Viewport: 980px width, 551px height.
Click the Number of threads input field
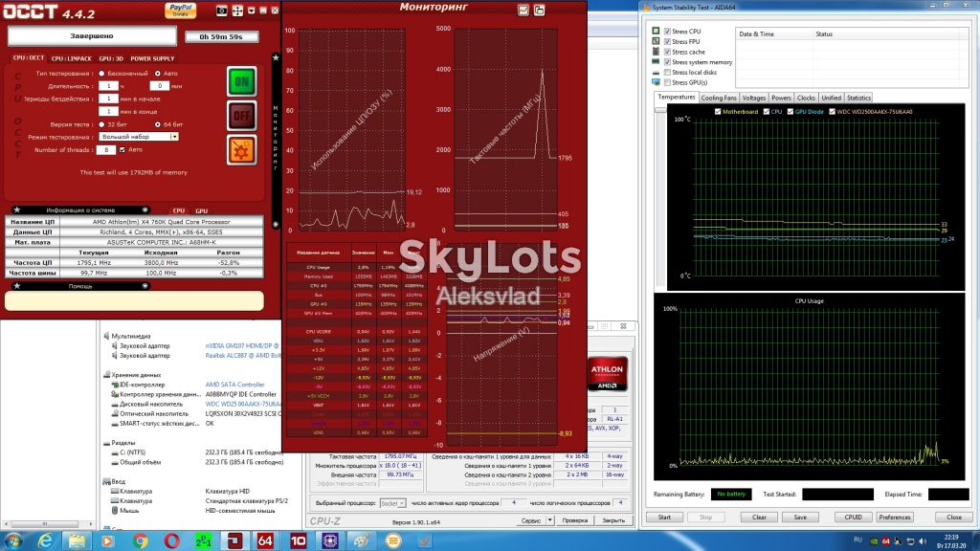(106, 150)
